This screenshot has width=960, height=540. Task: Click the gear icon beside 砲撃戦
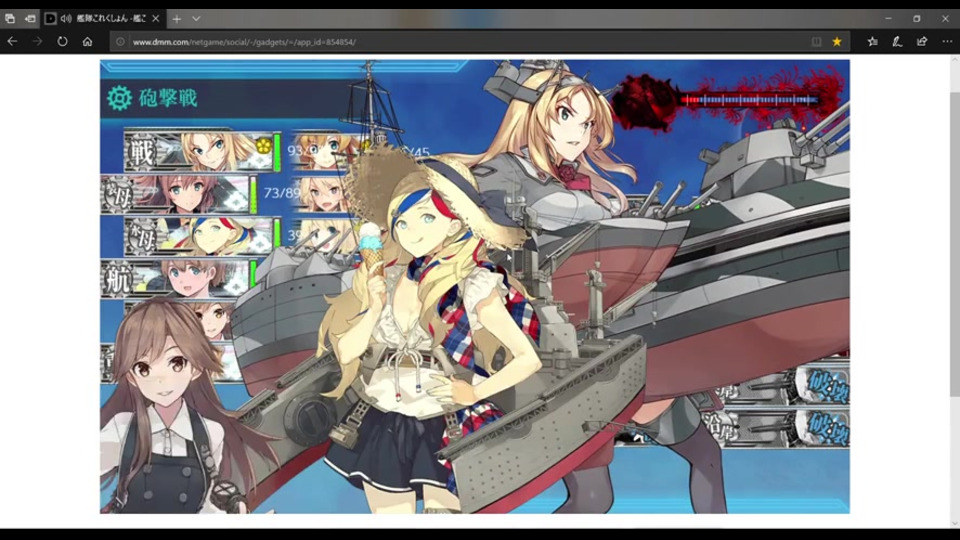pos(119,98)
